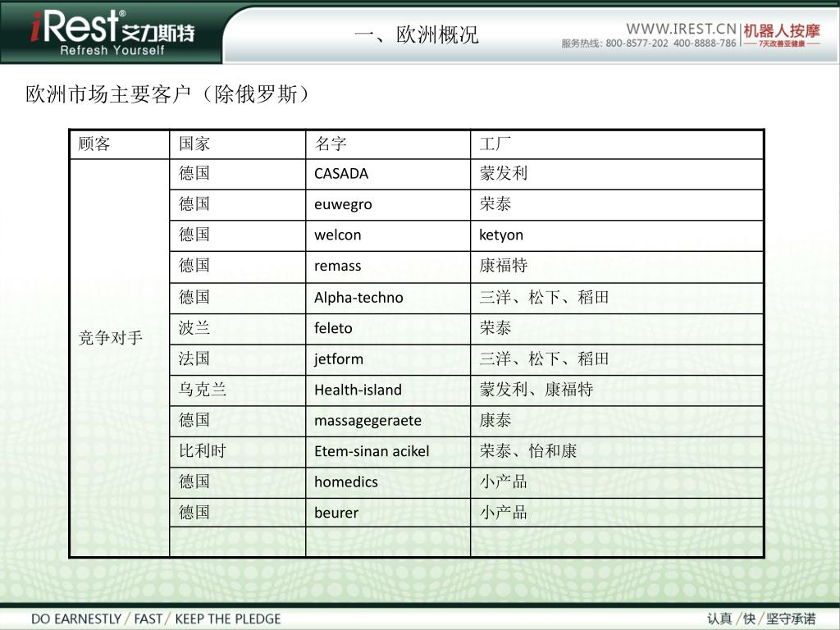Click the '机器人按摩' slogan text

(x=782, y=30)
